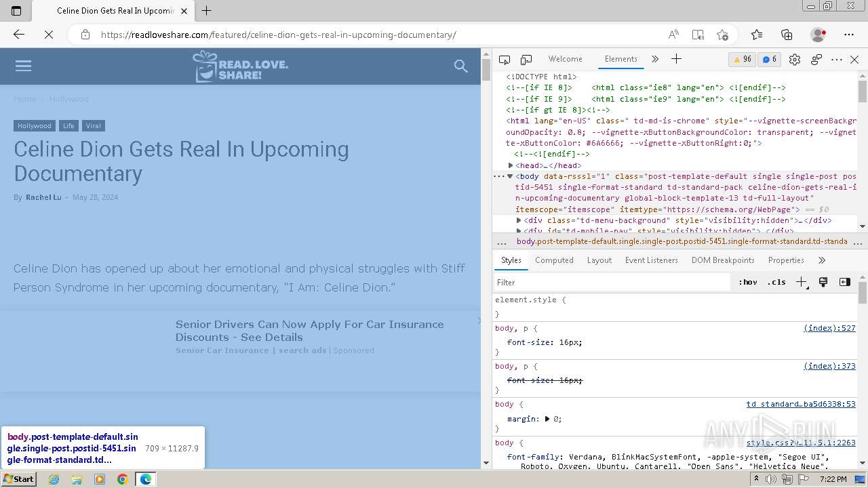This screenshot has height=488, width=868.
Task: Toggle the .cls element classes panel
Action: click(776, 283)
